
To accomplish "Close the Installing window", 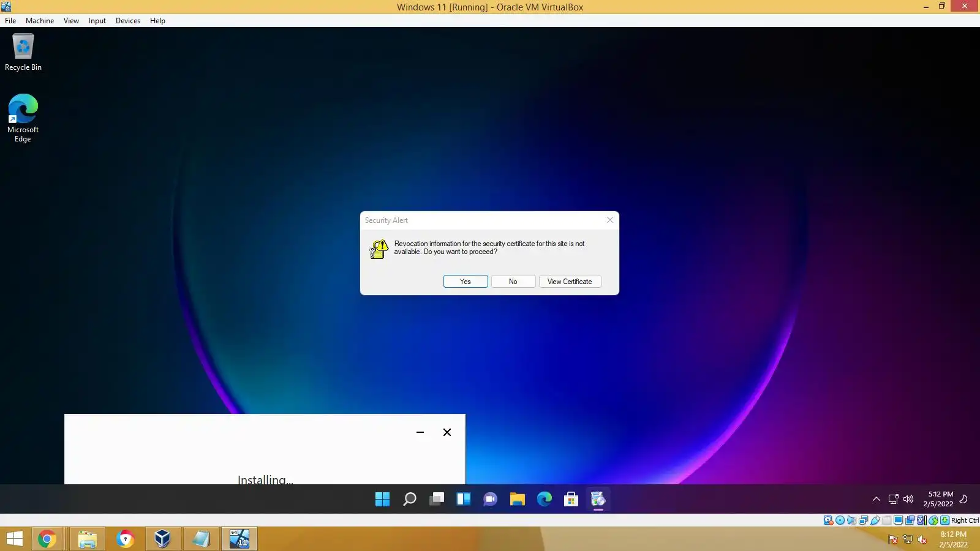I will click(x=447, y=432).
